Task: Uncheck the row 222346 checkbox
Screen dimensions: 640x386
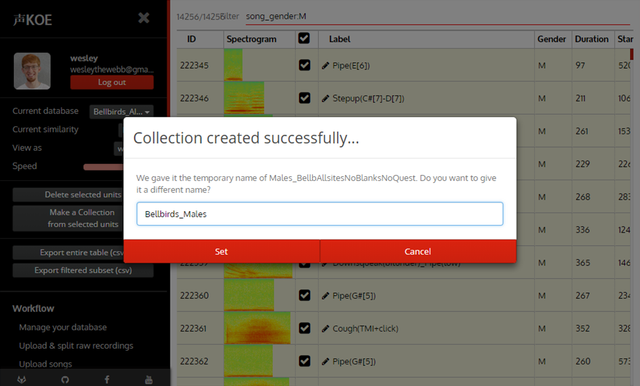Action: (x=304, y=98)
